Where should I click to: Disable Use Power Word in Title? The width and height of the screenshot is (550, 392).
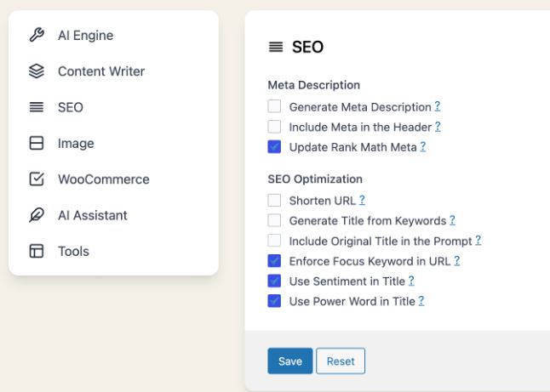[274, 301]
